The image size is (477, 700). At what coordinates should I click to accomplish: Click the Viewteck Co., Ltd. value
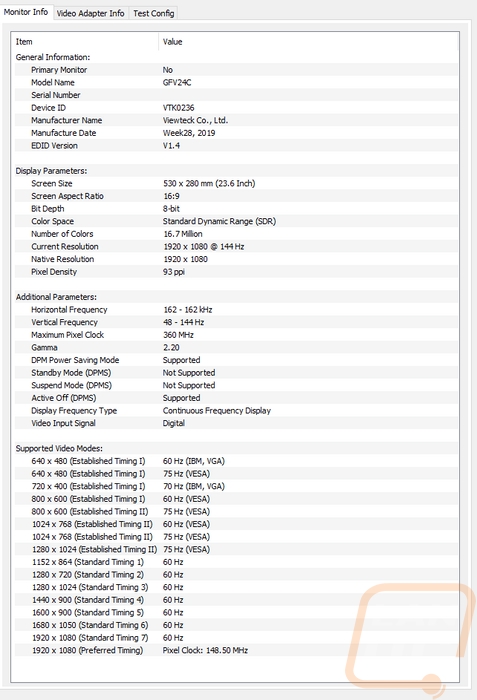coord(195,120)
